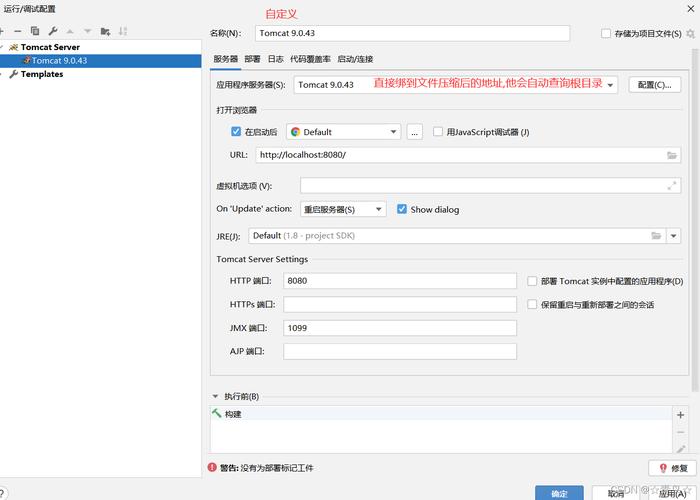Move configuration up arrow
700x500 pixels.
click(70, 31)
